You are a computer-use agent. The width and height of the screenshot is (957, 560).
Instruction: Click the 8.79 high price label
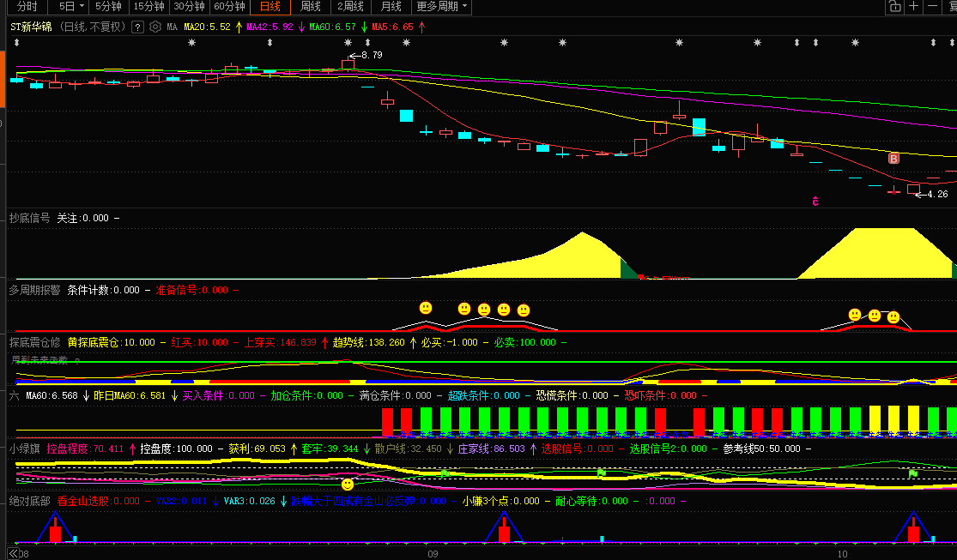(x=372, y=55)
